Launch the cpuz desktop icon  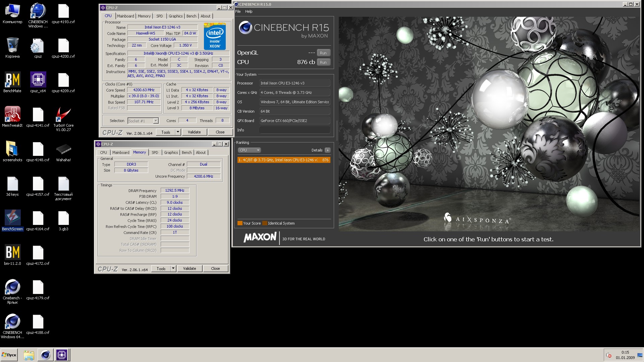38,48
